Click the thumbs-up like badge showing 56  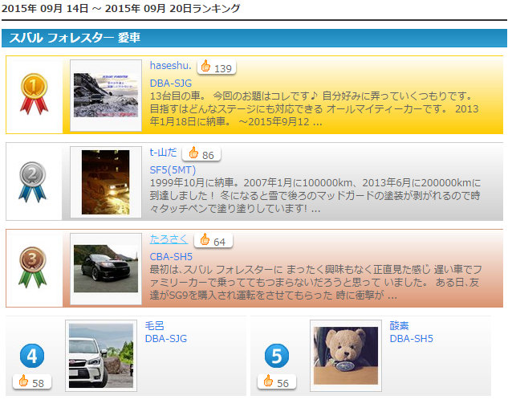(x=277, y=381)
